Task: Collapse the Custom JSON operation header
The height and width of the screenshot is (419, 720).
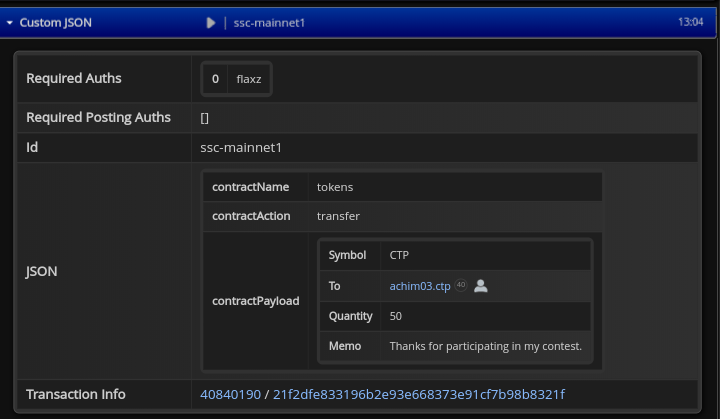Action: [10, 22]
